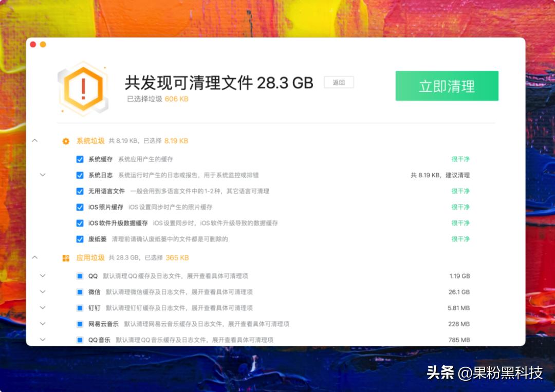
Task: Expand the 钉钉 cleanup items
Action: [43, 308]
